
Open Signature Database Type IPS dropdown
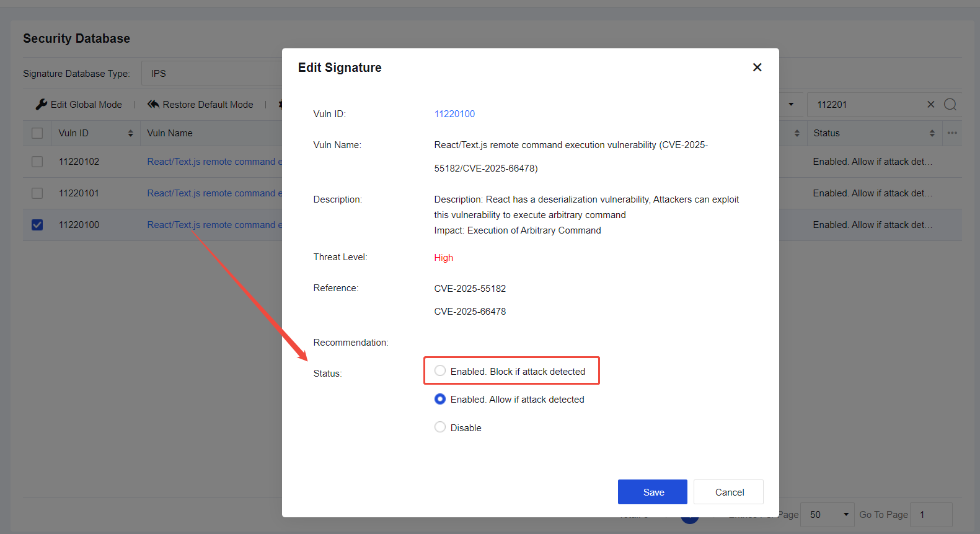(x=212, y=73)
